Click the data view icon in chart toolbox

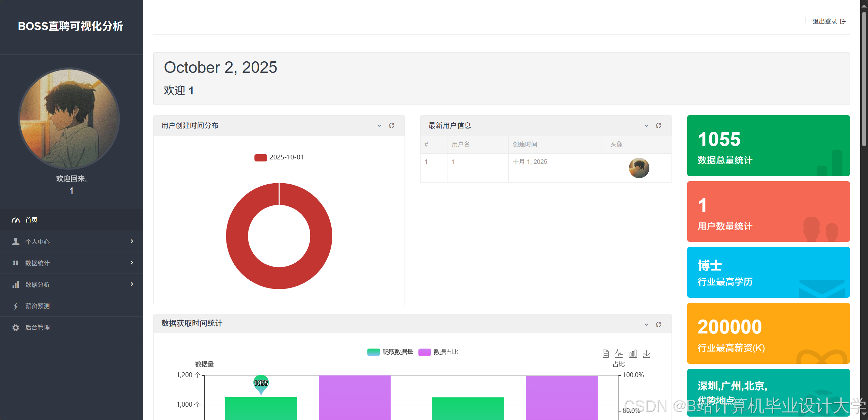tap(605, 354)
